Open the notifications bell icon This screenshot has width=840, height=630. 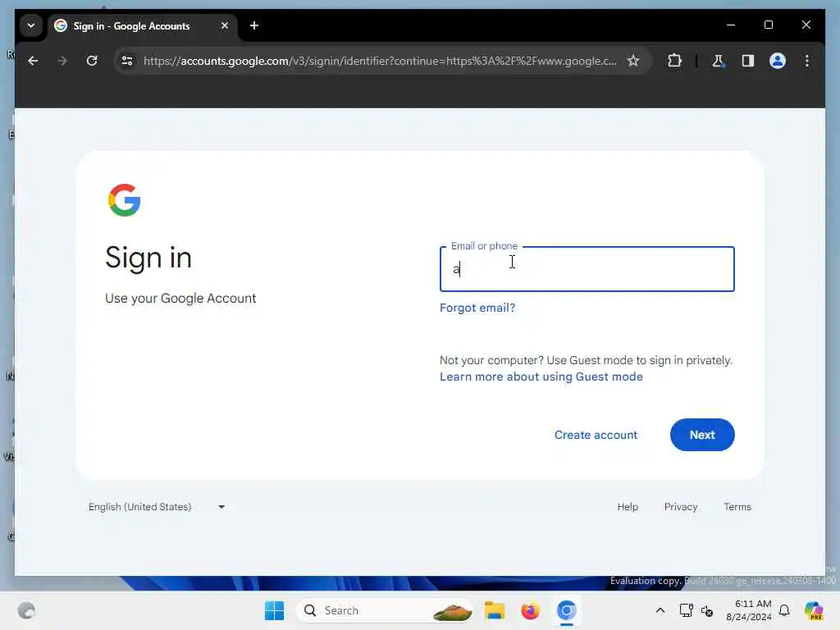[784, 610]
